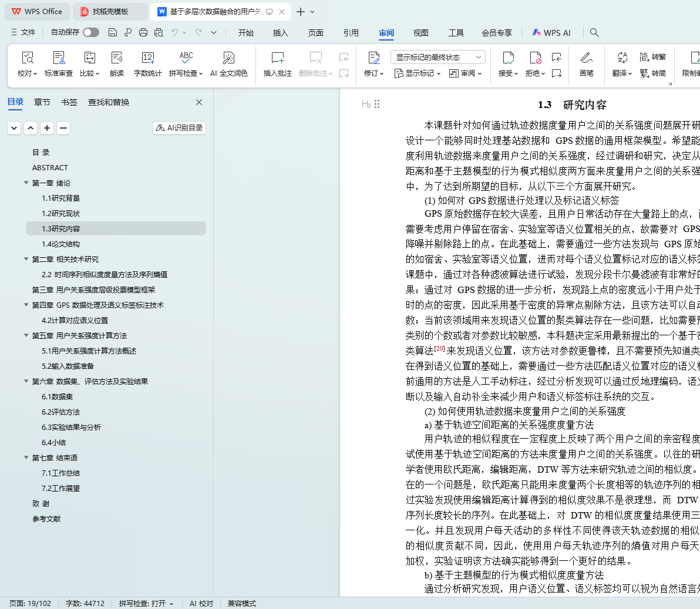Click the 找稻壳模板 window tab
The width and height of the screenshot is (700, 609).
tap(110, 12)
